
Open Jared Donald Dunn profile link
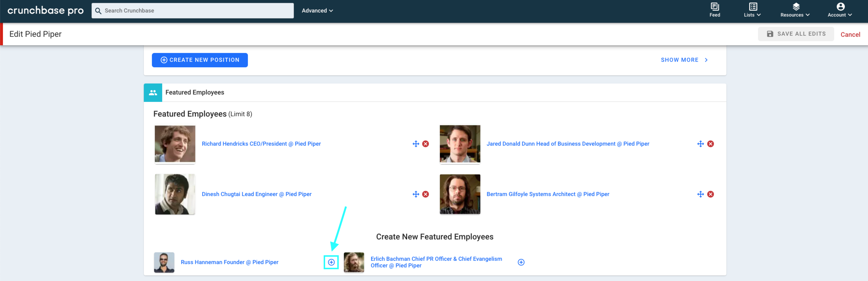568,144
